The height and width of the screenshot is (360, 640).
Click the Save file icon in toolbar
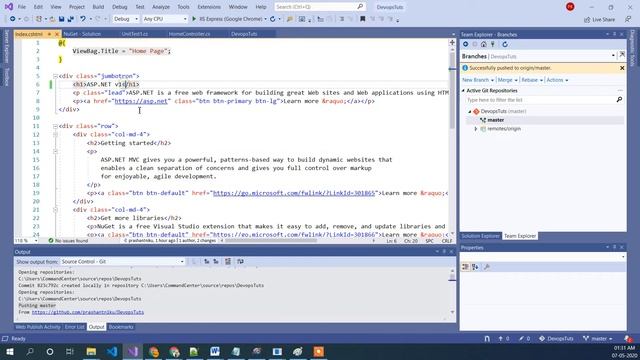62,19
